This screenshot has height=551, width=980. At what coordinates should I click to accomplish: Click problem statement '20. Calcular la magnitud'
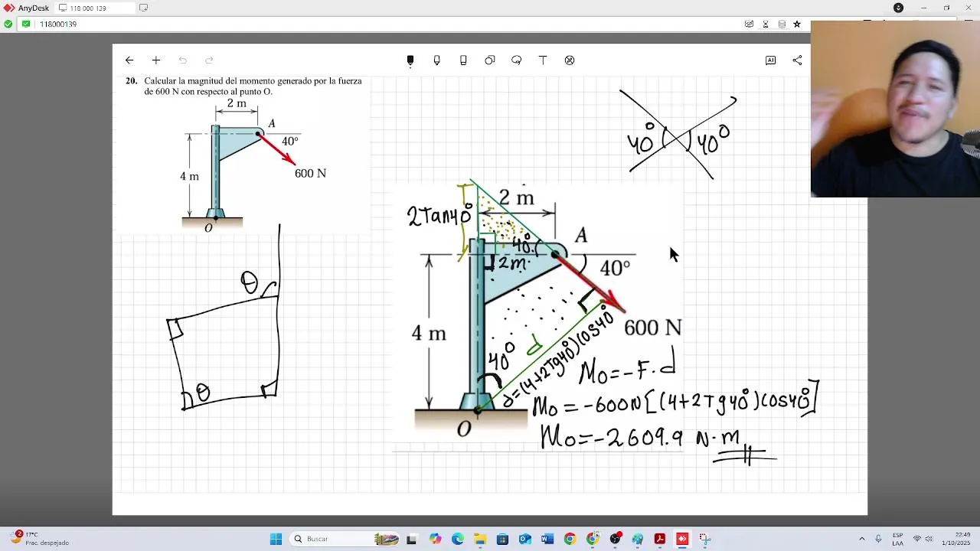pos(243,86)
